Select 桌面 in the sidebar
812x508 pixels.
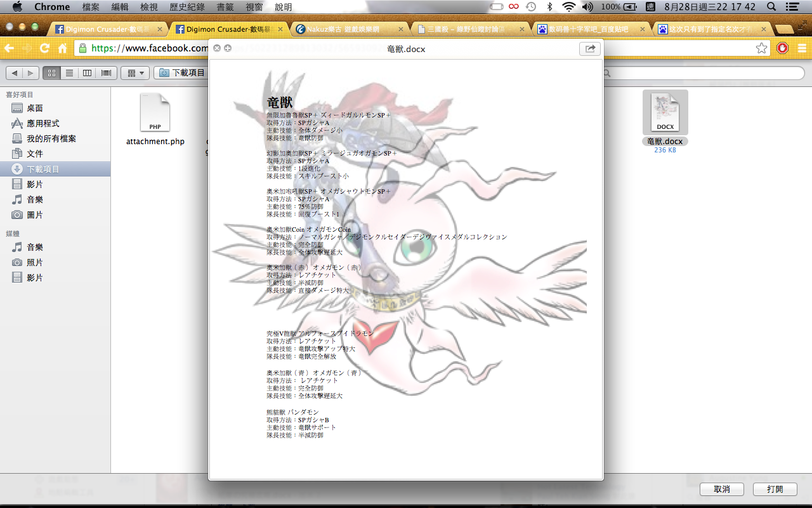[x=35, y=108]
